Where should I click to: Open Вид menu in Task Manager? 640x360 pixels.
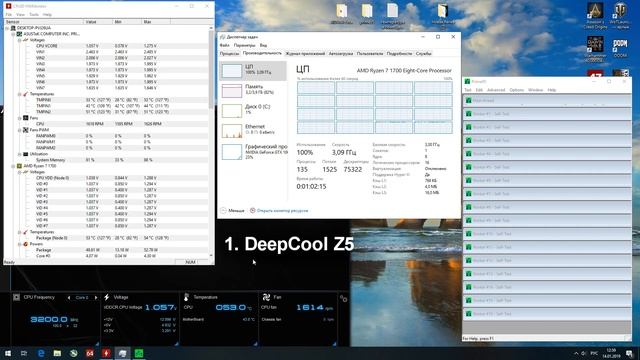point(263,45)
